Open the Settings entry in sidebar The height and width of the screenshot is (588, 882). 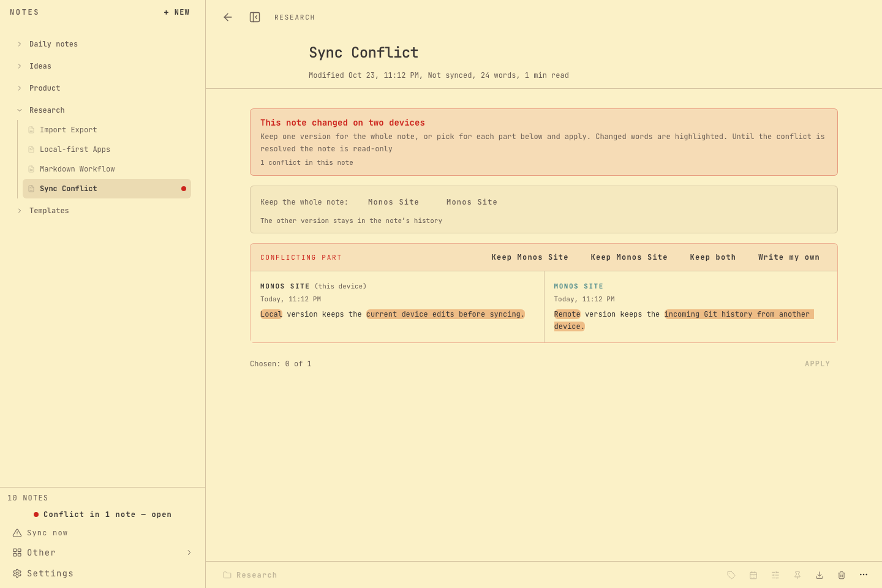pos(50,573)
